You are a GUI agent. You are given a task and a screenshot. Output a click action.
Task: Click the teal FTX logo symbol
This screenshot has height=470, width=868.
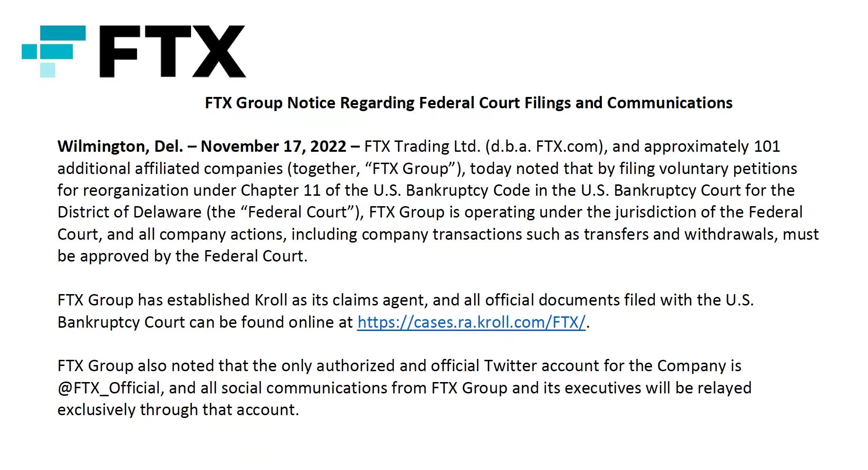[54, 51]
